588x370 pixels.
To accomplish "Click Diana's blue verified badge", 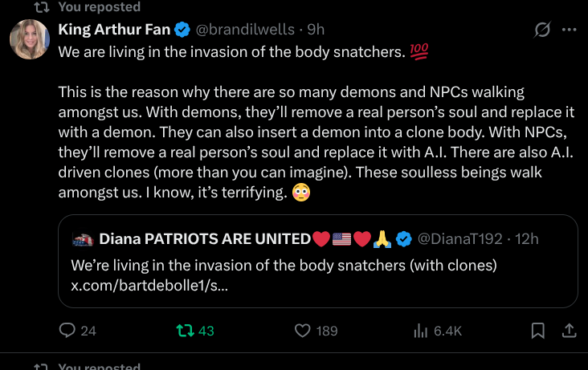I will [x=406, y=238].
